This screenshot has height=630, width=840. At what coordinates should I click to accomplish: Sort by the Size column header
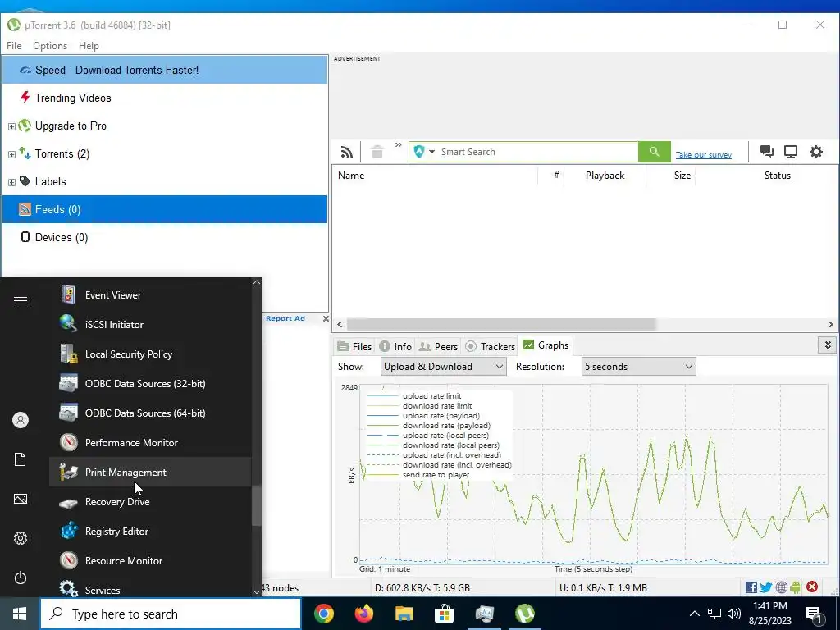pos(671,176)
